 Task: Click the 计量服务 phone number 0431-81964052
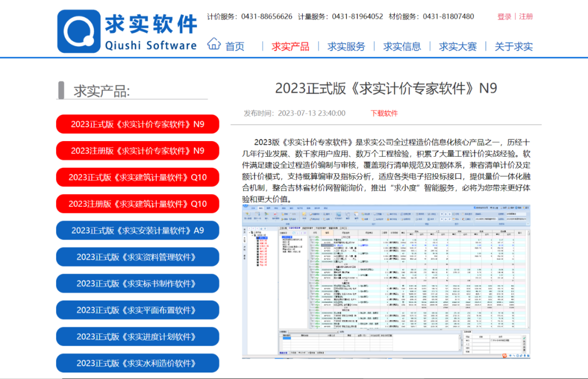pyautogui.click(x=357, y=16)
